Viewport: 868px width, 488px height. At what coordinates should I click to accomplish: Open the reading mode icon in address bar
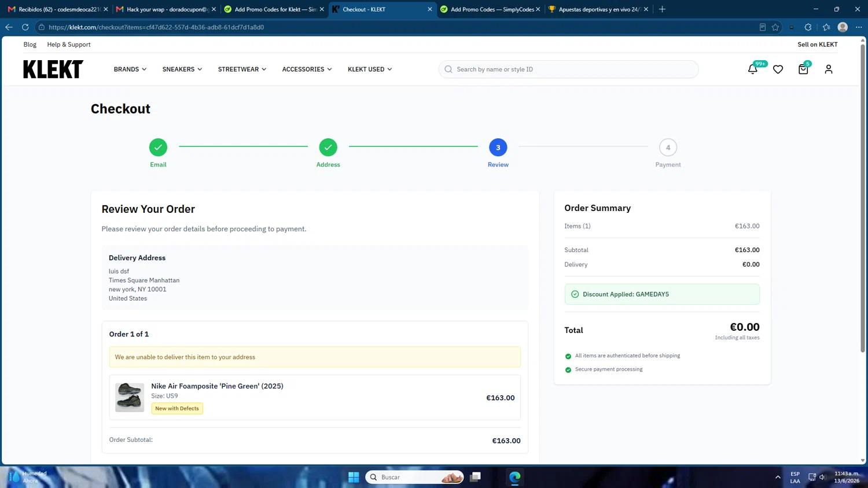[762, 27]
